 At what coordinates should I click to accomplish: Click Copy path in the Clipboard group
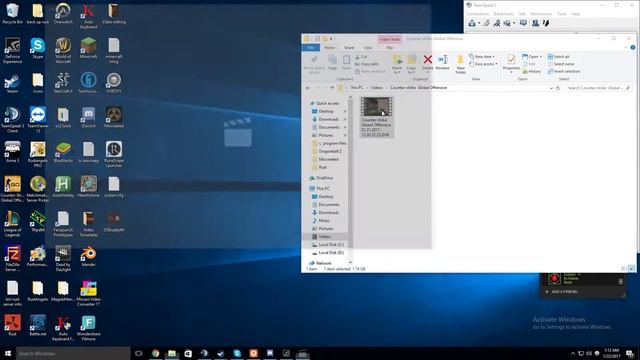tap(367, 64)
